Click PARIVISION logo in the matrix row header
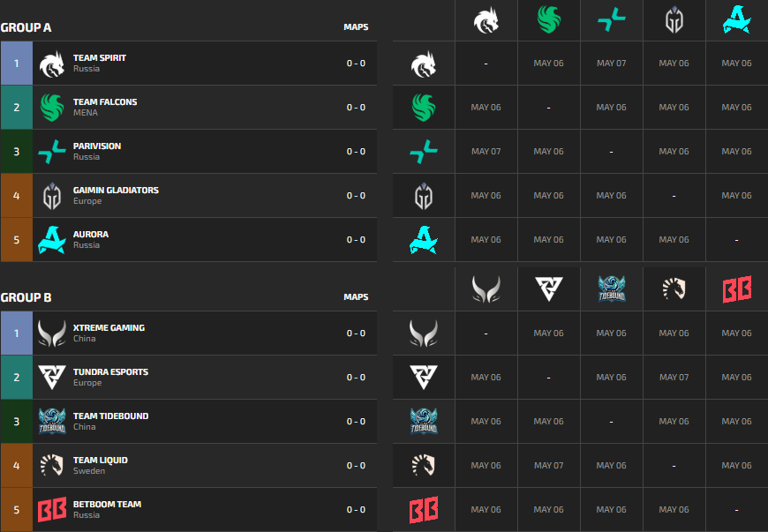Viewport: 768px width, 532px height. tap(424, 152)
